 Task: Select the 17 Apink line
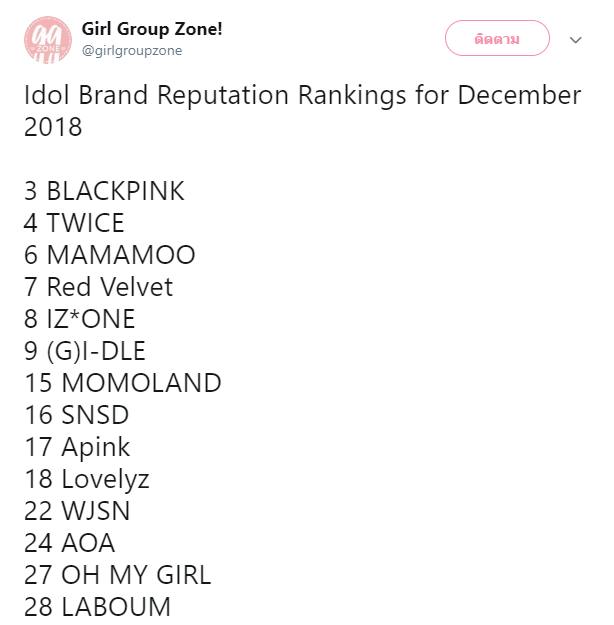click(77, 447)
